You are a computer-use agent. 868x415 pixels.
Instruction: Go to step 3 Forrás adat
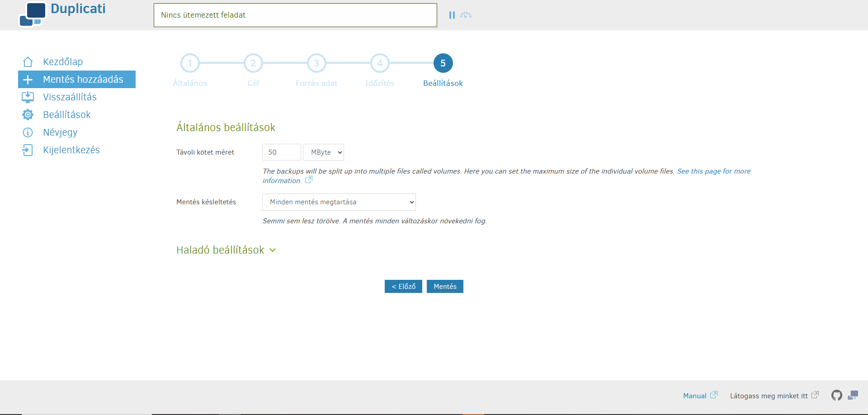coord(316,63)
